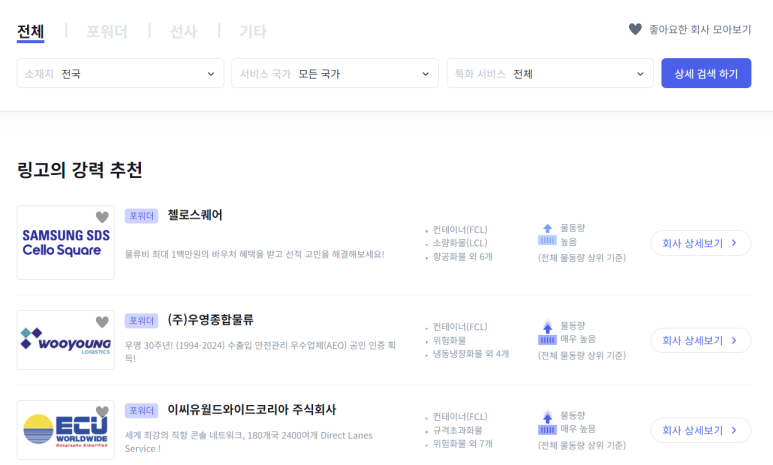Click 우영 30주년 description text
773x465 pixels.
(x=260, y=352)
